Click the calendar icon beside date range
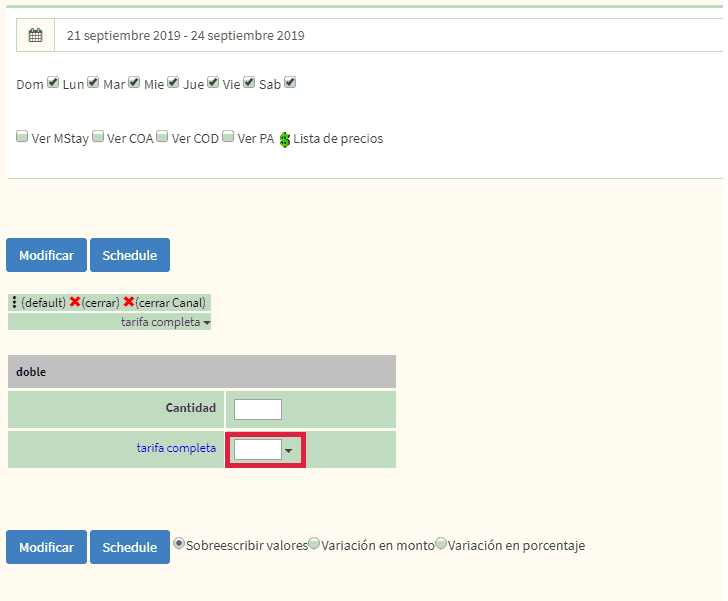 pyautogui.click(x=35, y=35)
